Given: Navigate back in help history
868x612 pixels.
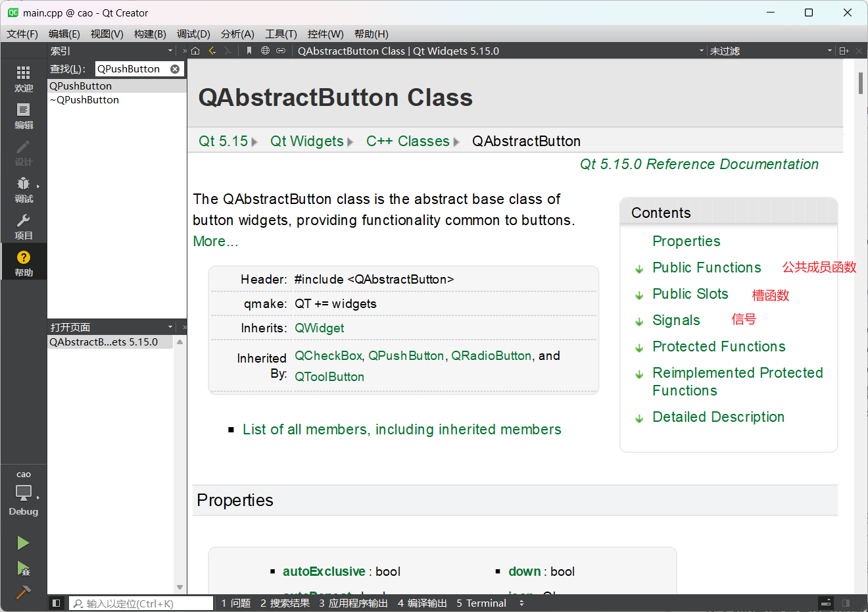Looking at the screenshot, I should [x=212, y=51].
